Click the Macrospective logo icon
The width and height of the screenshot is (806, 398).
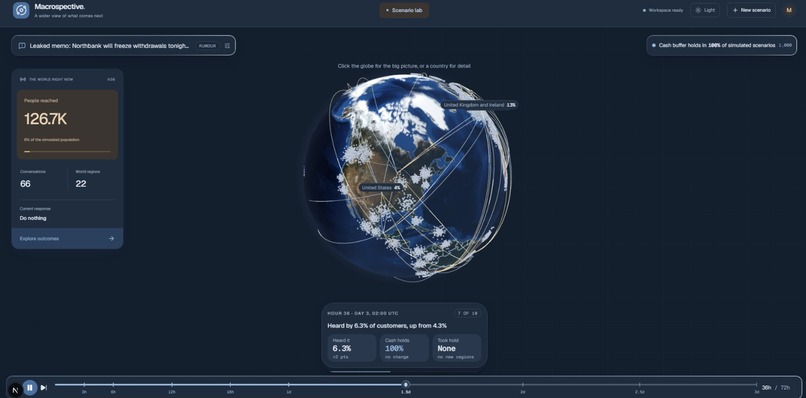coord(21,10)
